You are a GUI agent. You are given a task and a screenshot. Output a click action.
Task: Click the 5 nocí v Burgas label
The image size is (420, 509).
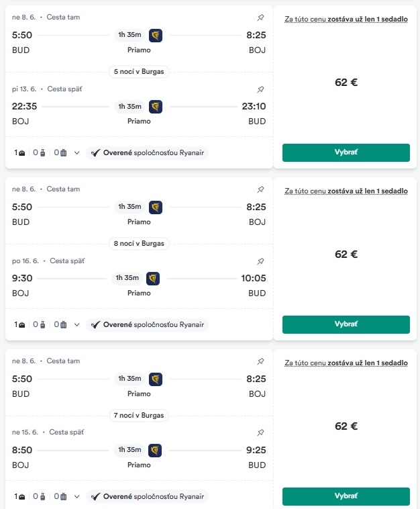tap(139, 72)
